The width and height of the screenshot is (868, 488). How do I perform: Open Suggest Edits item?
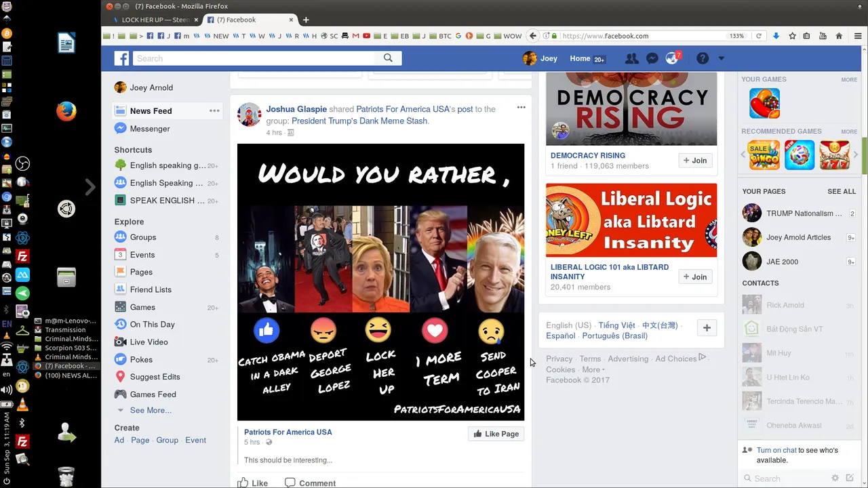tap(155, 377)
